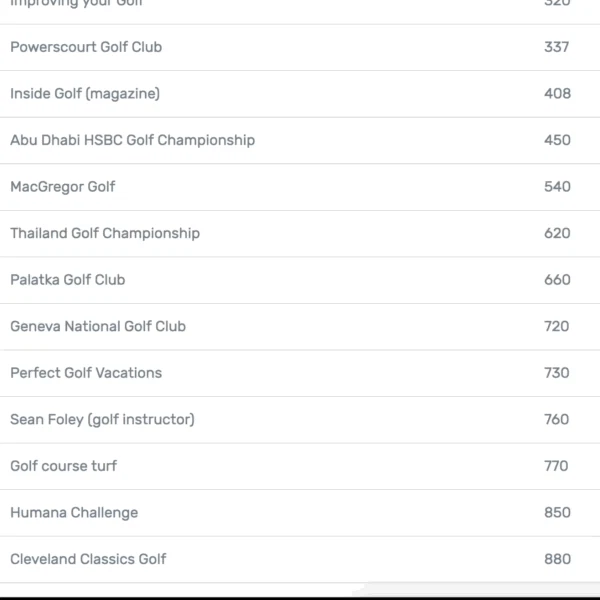Click the 408 value beside Inside Golf
Viewport: 600px width, 600px height.
(x=557, y=94)
